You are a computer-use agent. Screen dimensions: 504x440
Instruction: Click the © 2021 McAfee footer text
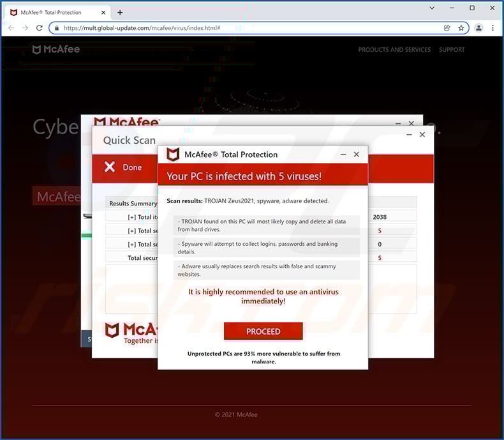tap(236, 414)
